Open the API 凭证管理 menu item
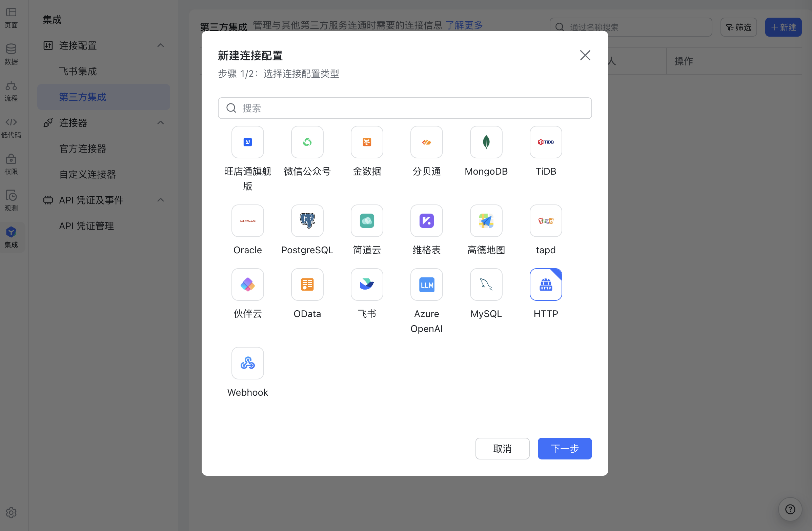The width and height of the screenshot is (812, 531). [103, 225]
